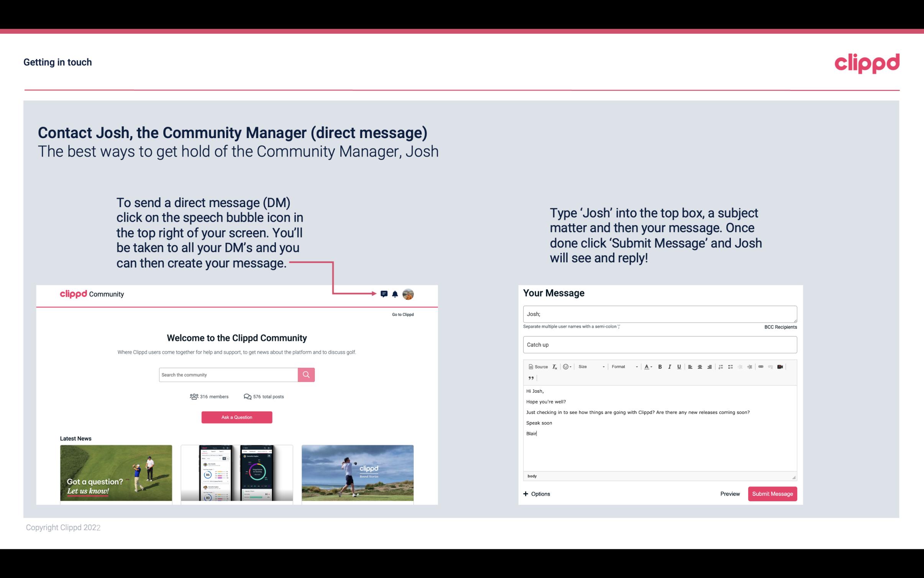Toggle BCC Recipients visibility

pos(780,327)
